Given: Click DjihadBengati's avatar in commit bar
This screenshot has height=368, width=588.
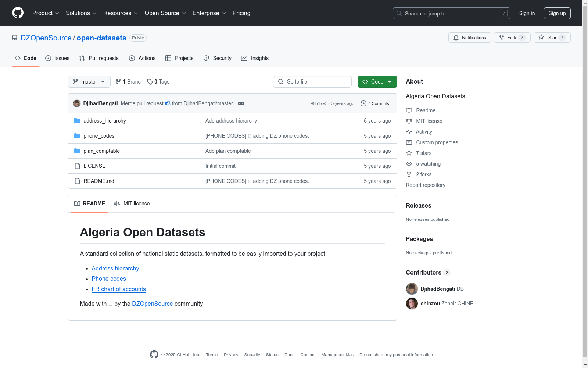Looking at the screenshot, I should (x=77, y=103).
